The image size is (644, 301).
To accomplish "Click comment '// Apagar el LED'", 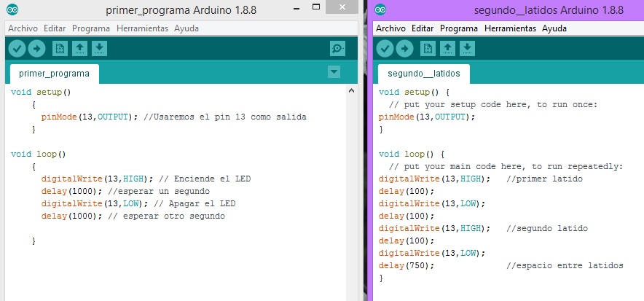I will 195,203.
